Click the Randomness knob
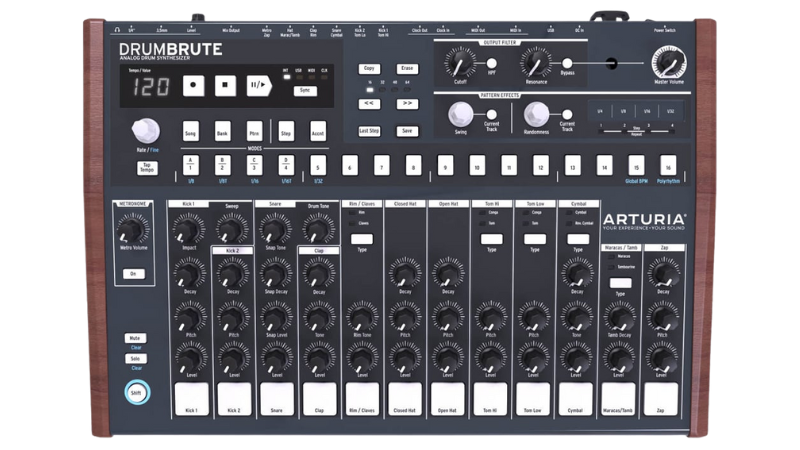This screenshot has height=450, width=800. (536, 114)
